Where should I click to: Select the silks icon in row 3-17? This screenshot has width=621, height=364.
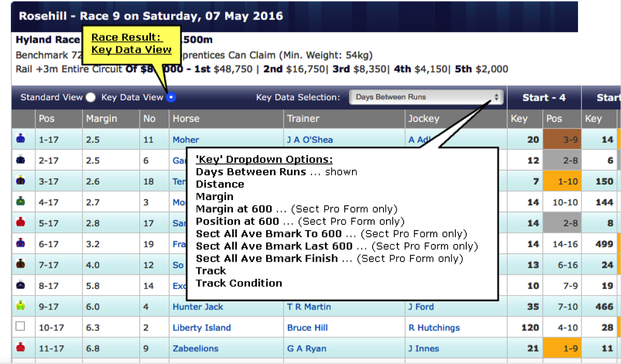coord(21,181)
